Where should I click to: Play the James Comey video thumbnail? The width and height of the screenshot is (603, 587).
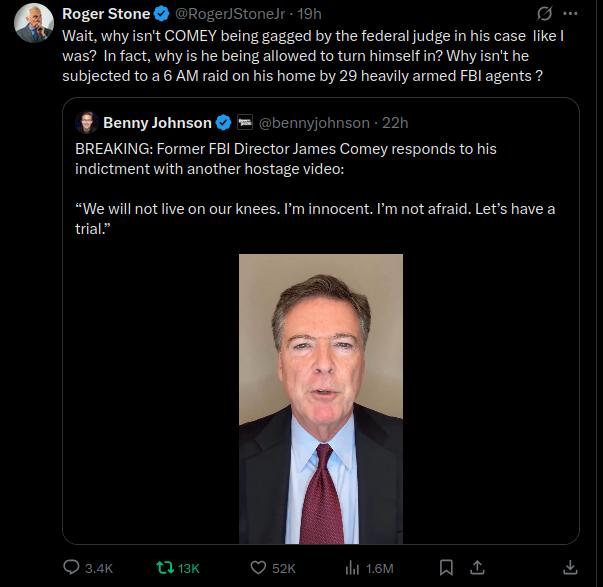pos(321,398)
